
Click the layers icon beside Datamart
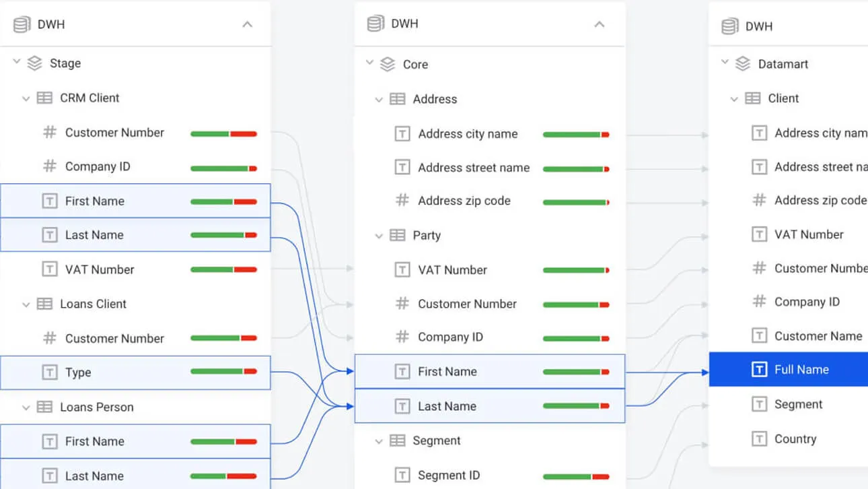pos(742,64)
